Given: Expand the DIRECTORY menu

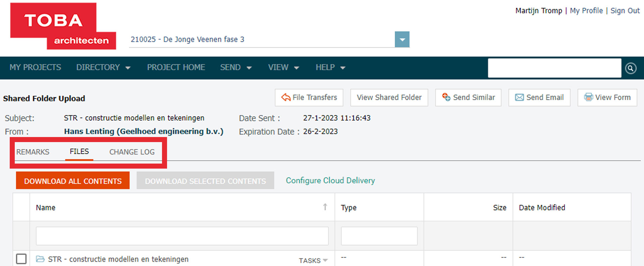Looking at the screenshot, I should [103, 68].
